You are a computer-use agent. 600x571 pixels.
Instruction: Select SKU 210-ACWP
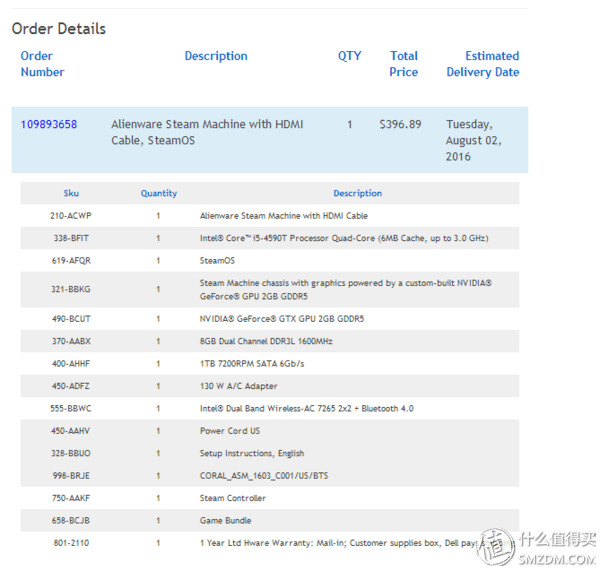click(71, 216)
